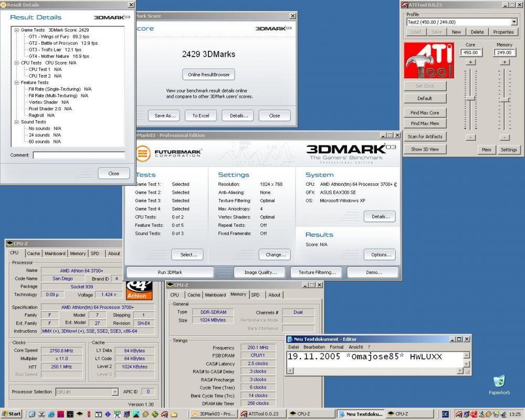Click Change button under Settings
The height and width of the screenshot is (420, 525).
pos(275,255)
